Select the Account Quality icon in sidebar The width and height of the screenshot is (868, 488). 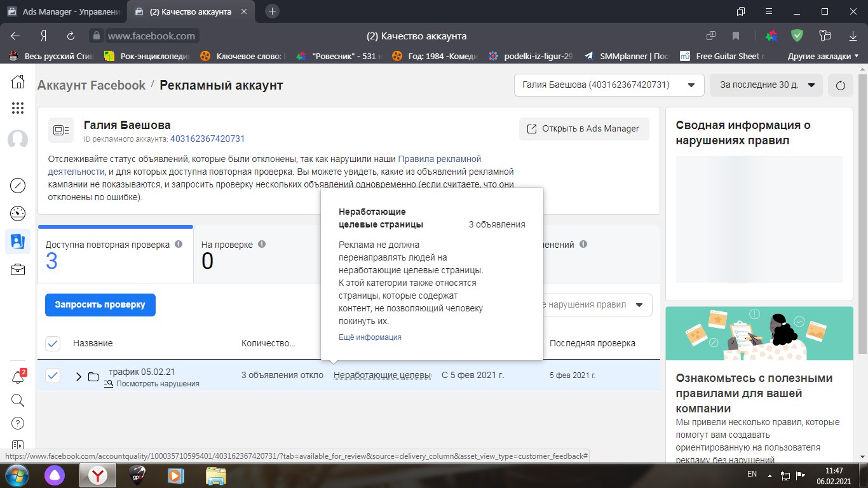coord(18,241)
